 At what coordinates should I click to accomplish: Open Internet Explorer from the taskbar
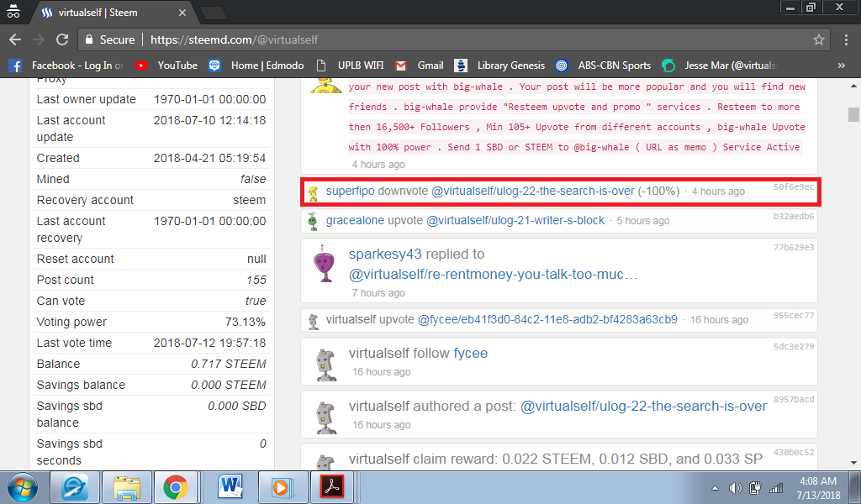coord(75,487)
